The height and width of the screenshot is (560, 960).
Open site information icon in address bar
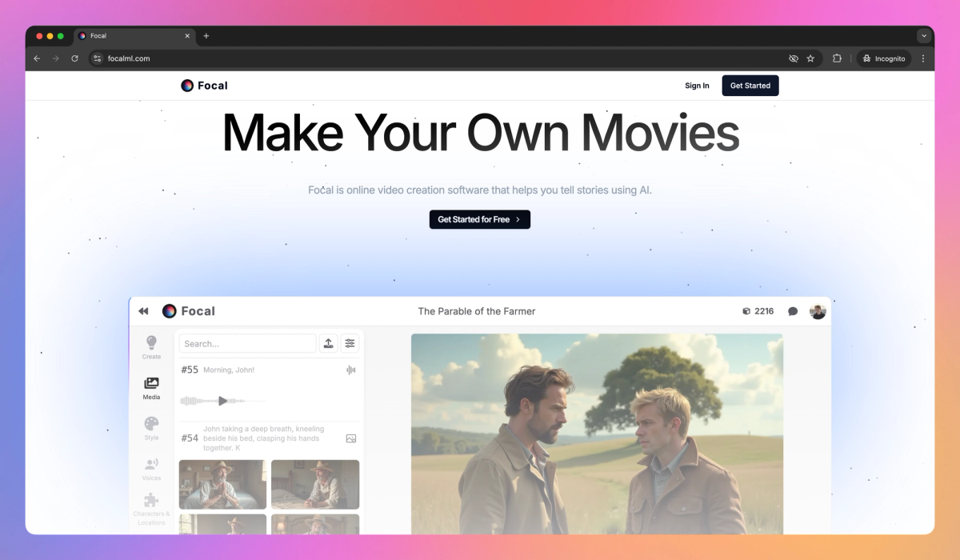click(97, 58)
